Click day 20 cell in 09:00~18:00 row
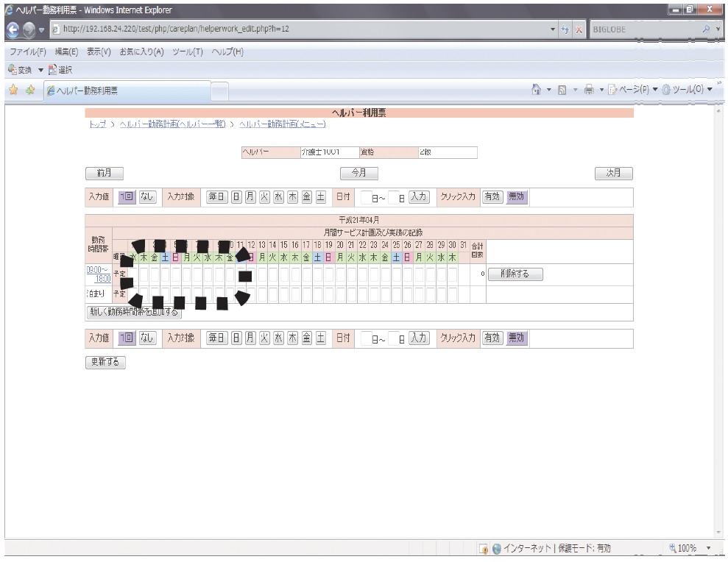 coord(340,274)
